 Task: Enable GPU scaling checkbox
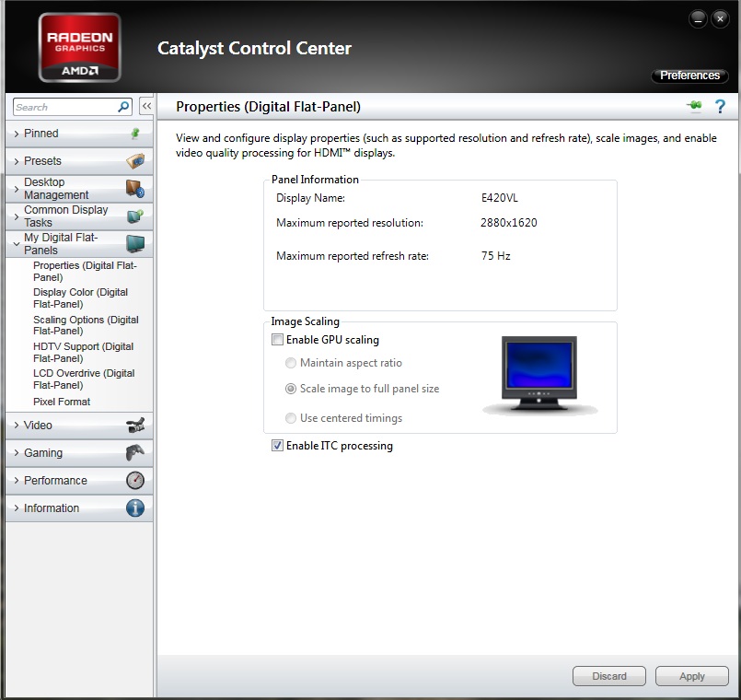(x=277, y=340)
